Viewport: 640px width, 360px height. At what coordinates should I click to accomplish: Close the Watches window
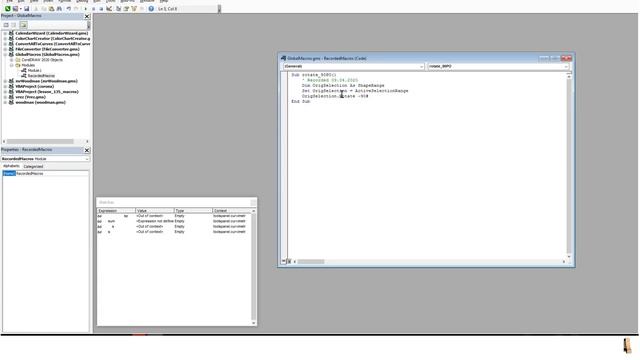point(253,202)
